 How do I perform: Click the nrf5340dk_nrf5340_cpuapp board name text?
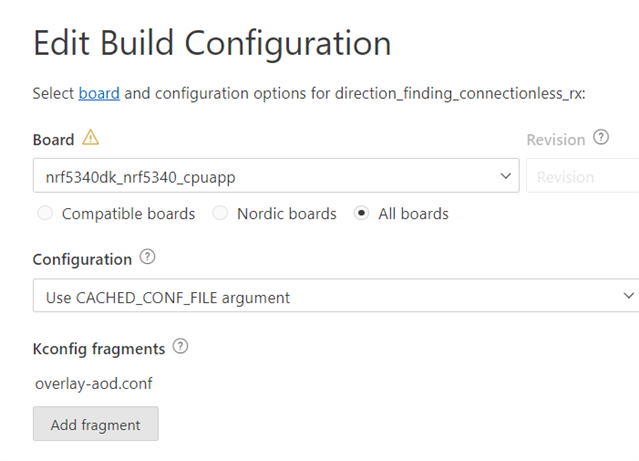click(x=141, y=177)
